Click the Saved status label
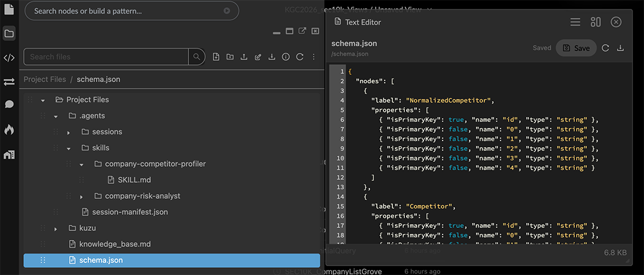 [x=542, y=48]
